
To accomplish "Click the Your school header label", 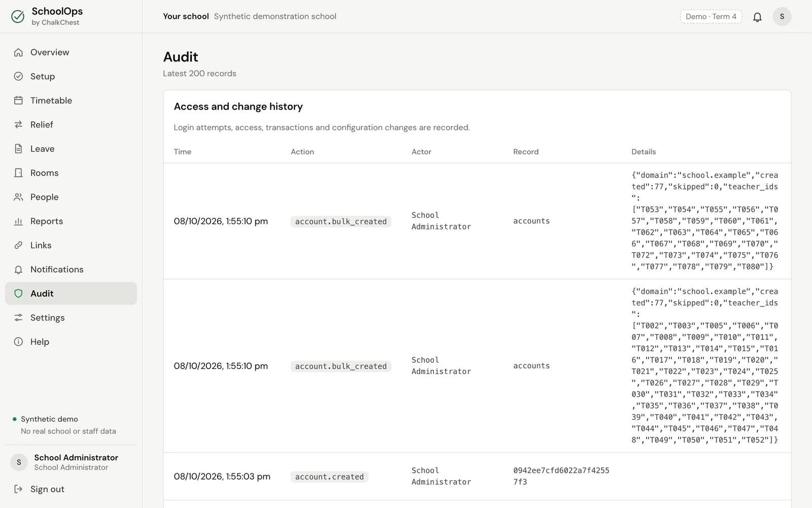I will (x=186, y=16).
